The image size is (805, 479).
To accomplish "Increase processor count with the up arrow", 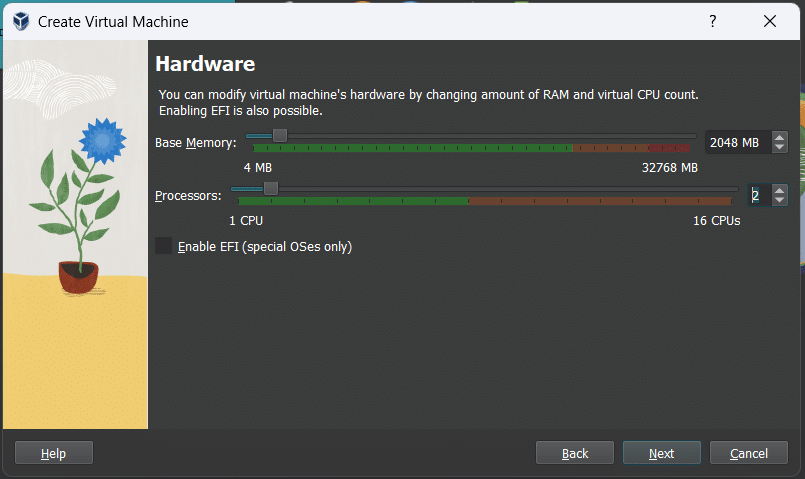I will pyautogui.click(x=780, y=190).
